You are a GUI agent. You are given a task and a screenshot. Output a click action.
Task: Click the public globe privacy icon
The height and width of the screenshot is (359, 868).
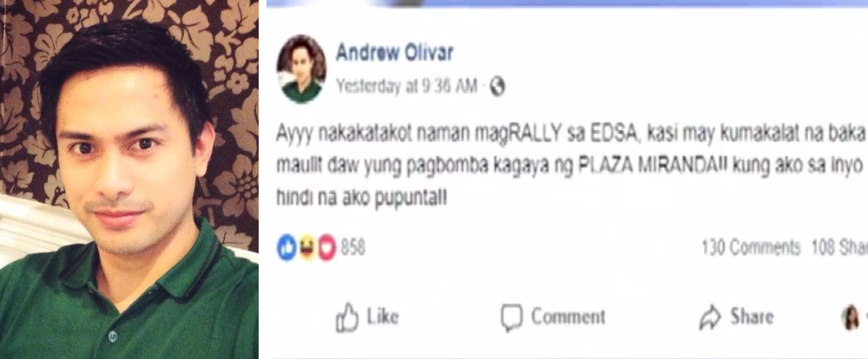coord(497,87)
